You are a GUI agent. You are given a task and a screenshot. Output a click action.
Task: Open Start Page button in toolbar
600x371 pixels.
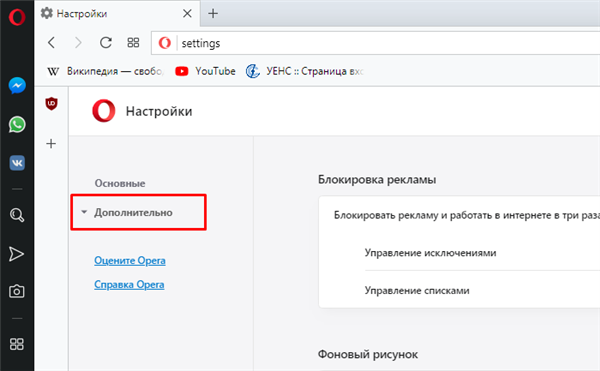click(x=133, y=43)
